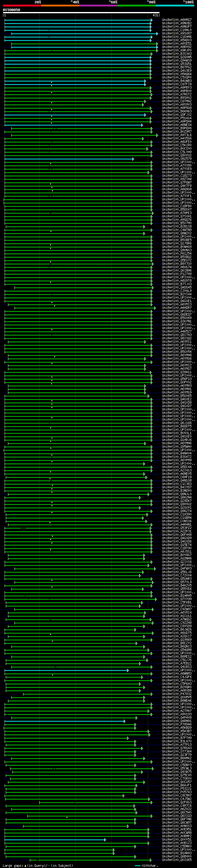Click the cyan alignment bar for UniRef100_Q00Y51
Screen dimensions: 197x868
coord(55,840)
